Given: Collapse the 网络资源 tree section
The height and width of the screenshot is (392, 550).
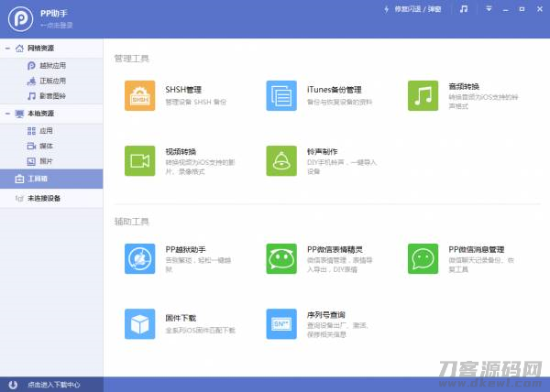Looking at the screenshot, I should click(x=7, y=48).
